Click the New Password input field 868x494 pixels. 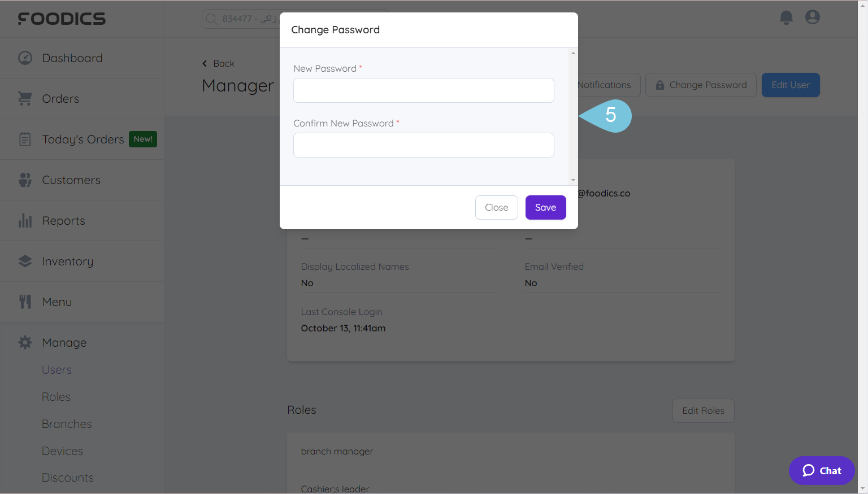coord(423,90)
